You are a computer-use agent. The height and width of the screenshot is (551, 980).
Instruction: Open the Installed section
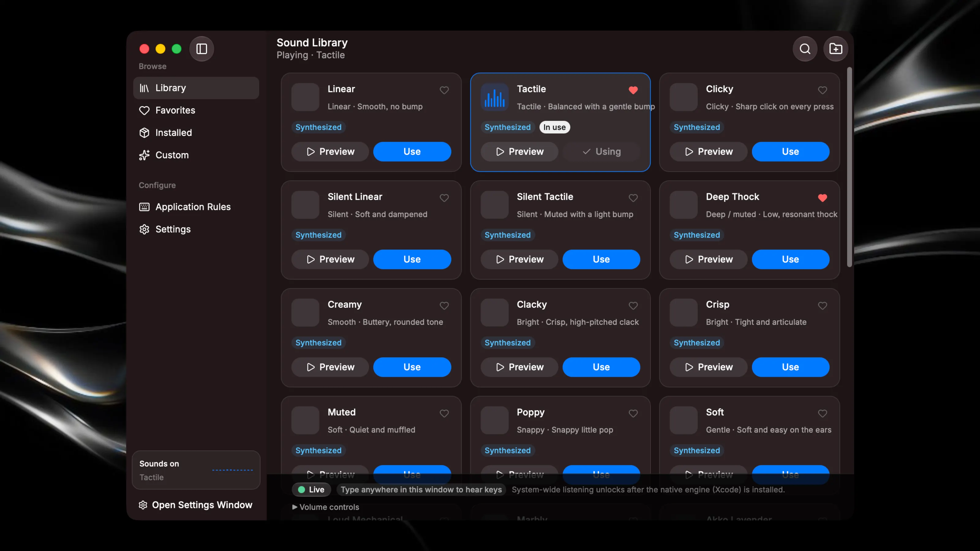196,133
